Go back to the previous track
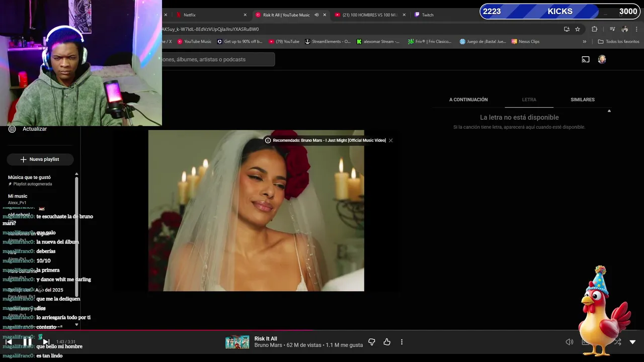Screen dimensions: 644x362 tap(9, 342)
